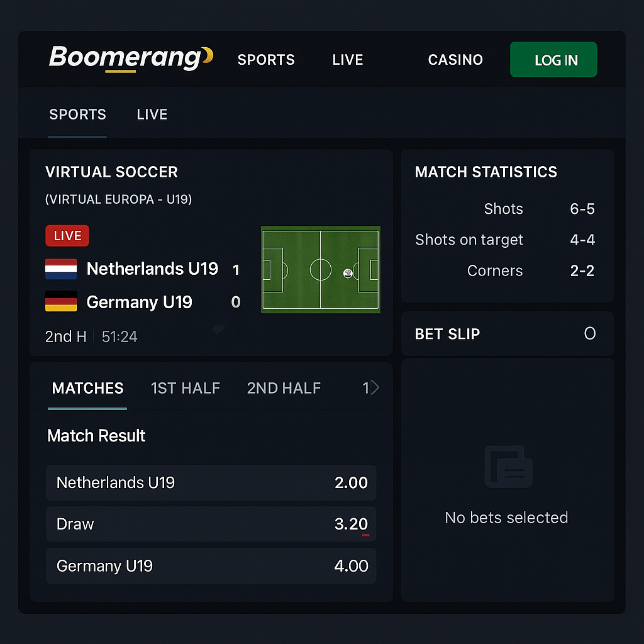Click the match clock showing 51:24
The width and height of the screenshot is (644, 644).
tap(119, 336)
